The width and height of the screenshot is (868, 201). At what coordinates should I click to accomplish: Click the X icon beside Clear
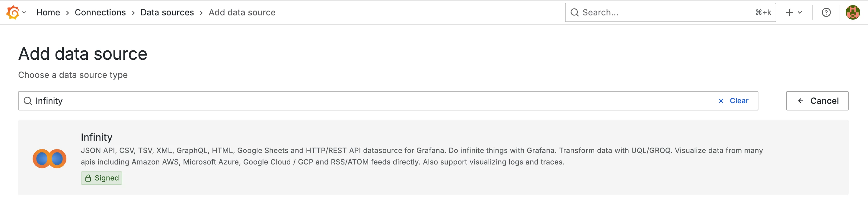[721, 101]
